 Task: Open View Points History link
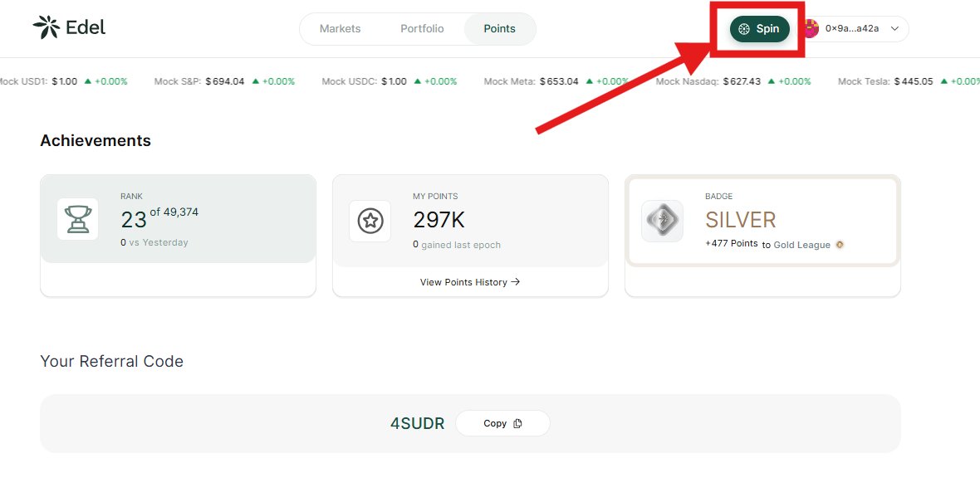tap(470, 282)
